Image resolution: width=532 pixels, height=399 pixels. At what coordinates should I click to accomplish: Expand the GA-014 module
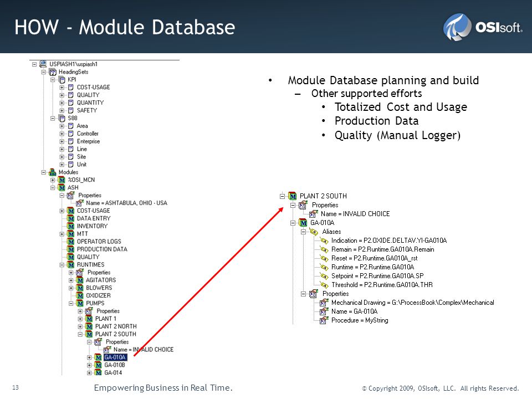[89, 373]
